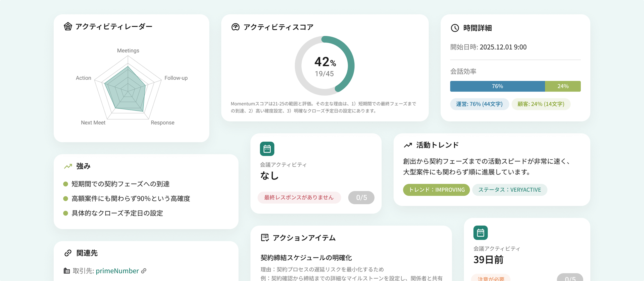The width and height of the screenshot is (644, 281).
Task: Click the trend arrow icon beside 活動トレンド
Action: (408, 145)
